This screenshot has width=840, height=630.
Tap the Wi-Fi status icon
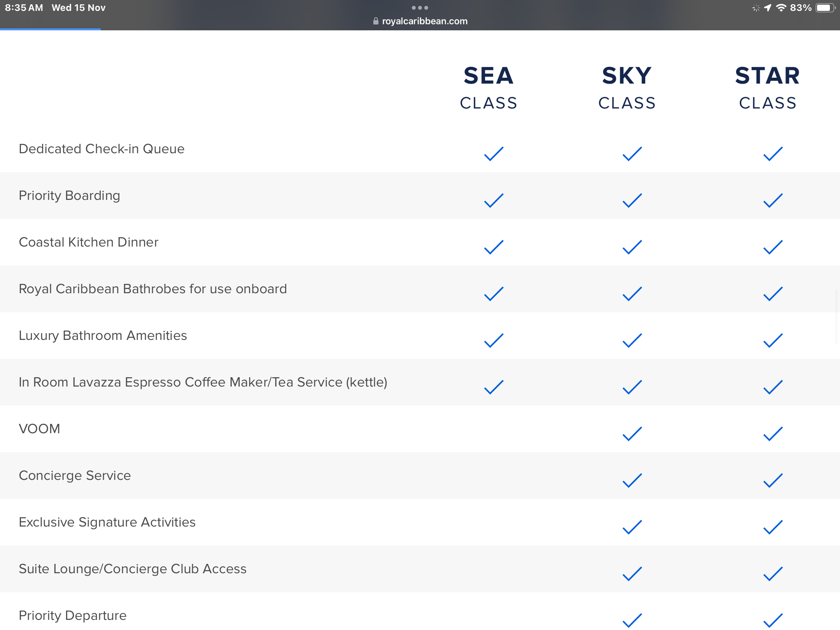tap(781, 8)
